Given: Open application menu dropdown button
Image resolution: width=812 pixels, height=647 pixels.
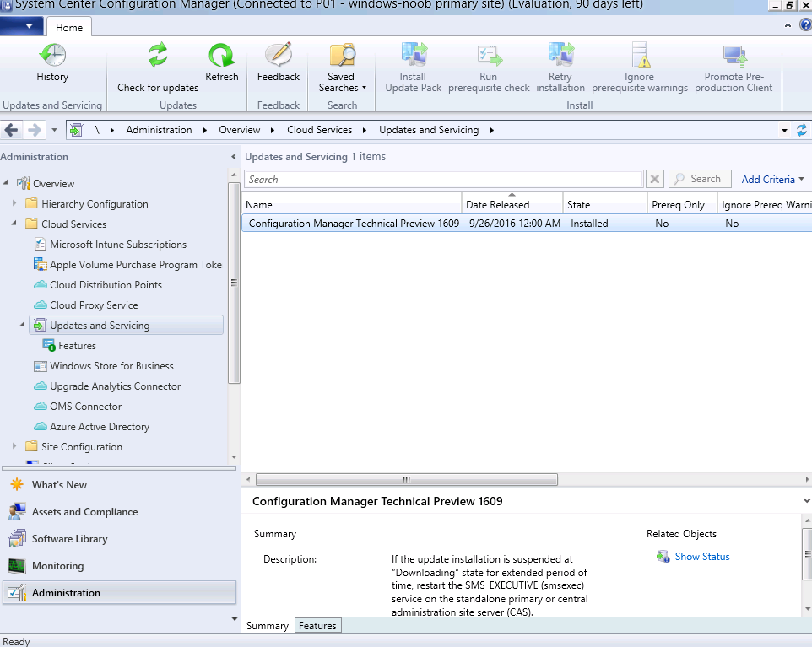Looking at the screenshot, I should 21,26.
